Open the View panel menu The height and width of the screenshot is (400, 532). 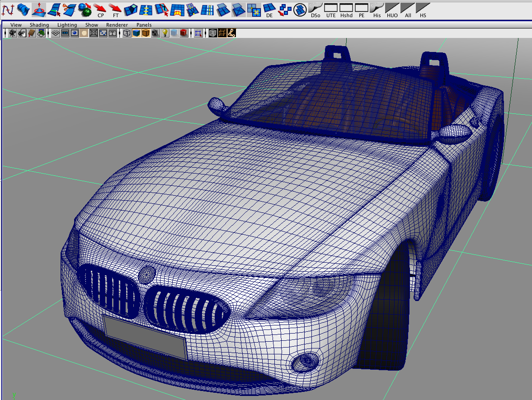point(16,25)
